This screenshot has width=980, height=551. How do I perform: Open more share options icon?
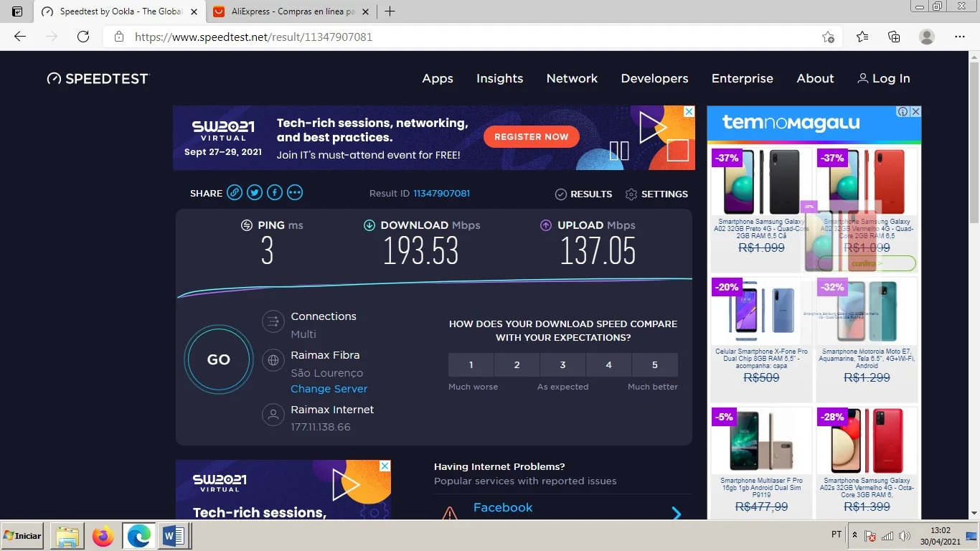coord(295,192)
